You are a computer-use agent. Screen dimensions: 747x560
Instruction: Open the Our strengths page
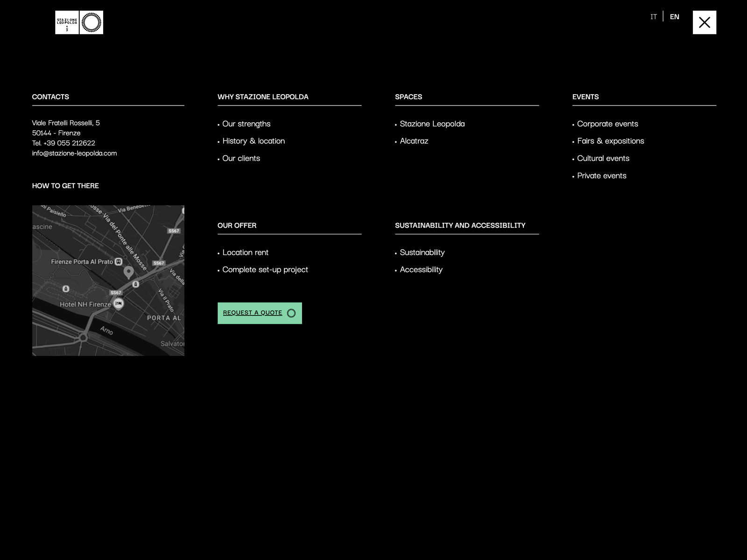click(247, 124)
